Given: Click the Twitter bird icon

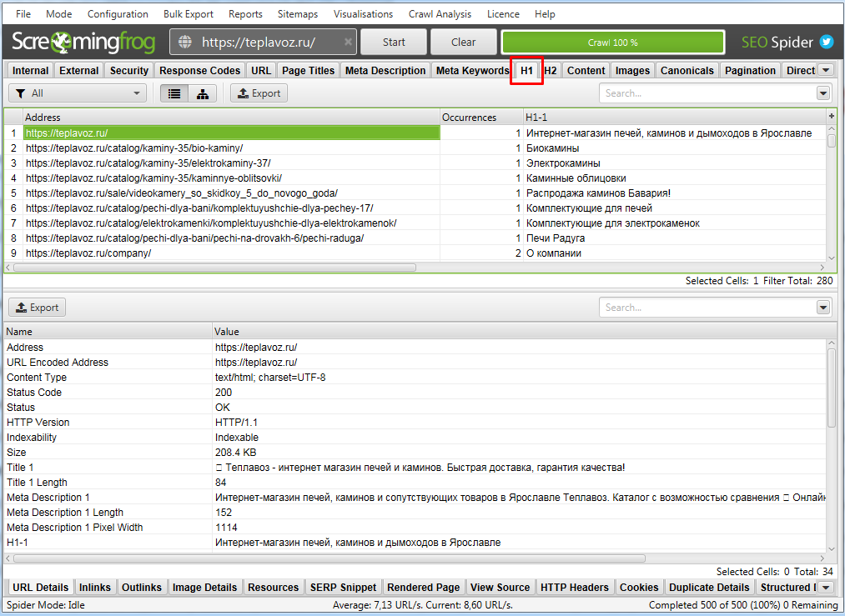Looking at the screenshot, I should pyautogui.click(x=826, y=42).
